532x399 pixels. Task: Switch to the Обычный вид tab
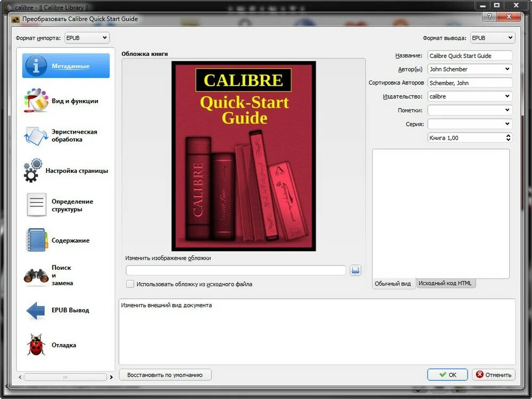[x=393, y=284]
